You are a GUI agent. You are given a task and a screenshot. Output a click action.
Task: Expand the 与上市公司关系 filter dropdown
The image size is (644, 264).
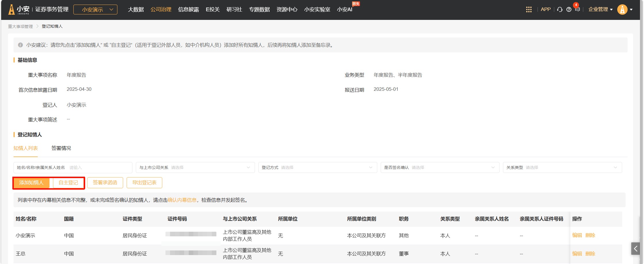pyautogui.click(x=195, y=167)
